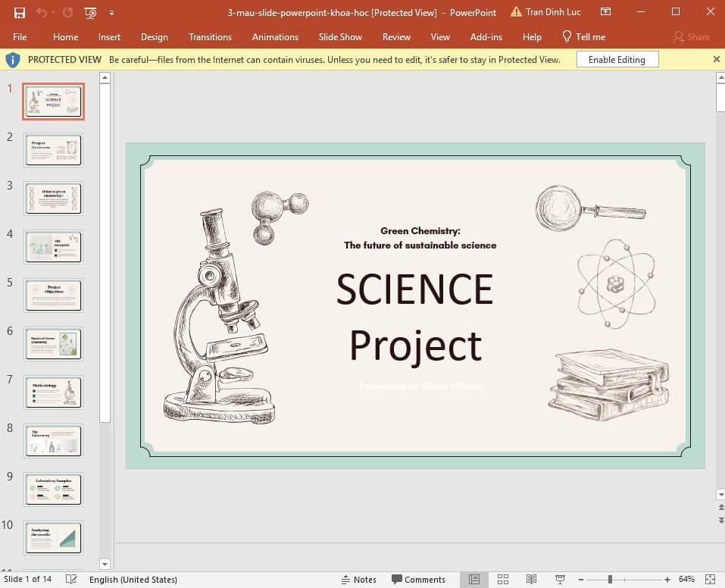Start slideshow from beginning via Quick Access icon
725x588 pixels.
[x=90, y=12]
